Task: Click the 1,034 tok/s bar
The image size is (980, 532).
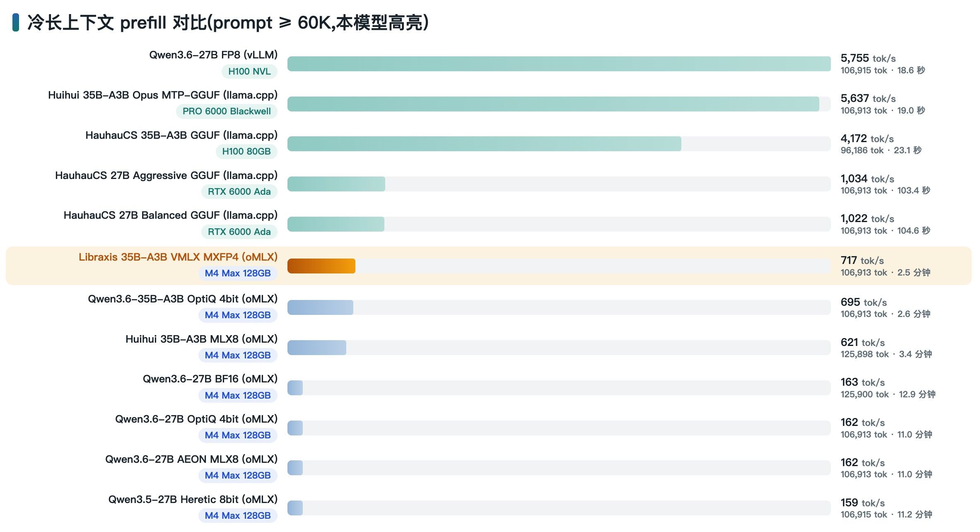Action: pos(336,184)
